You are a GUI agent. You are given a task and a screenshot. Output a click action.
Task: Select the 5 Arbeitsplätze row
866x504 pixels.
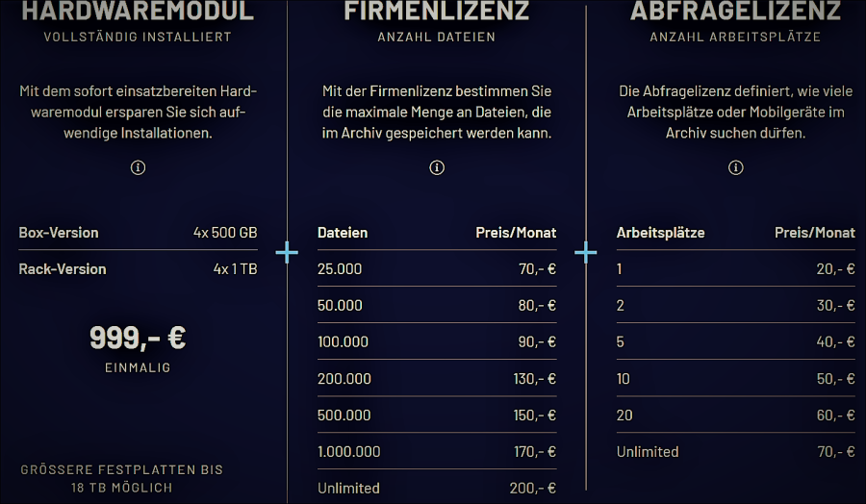click(x=736, y=341)
